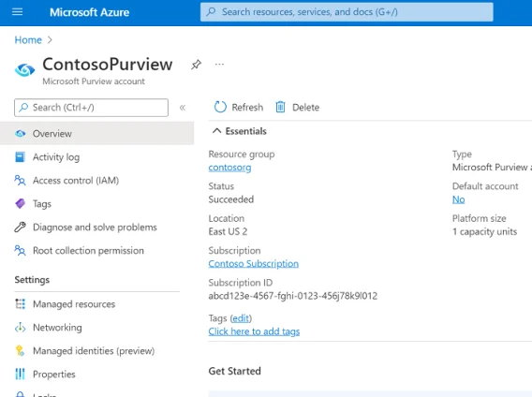This screenshot has width=532, height=397.
Task: Open the Contoso Subscription link
Action: [x=254, y=264]
